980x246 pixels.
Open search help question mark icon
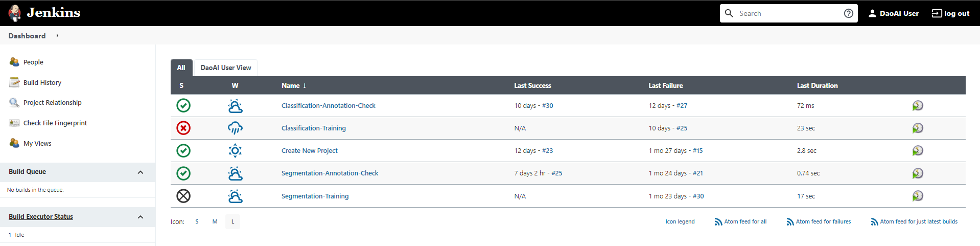point(849,13)
